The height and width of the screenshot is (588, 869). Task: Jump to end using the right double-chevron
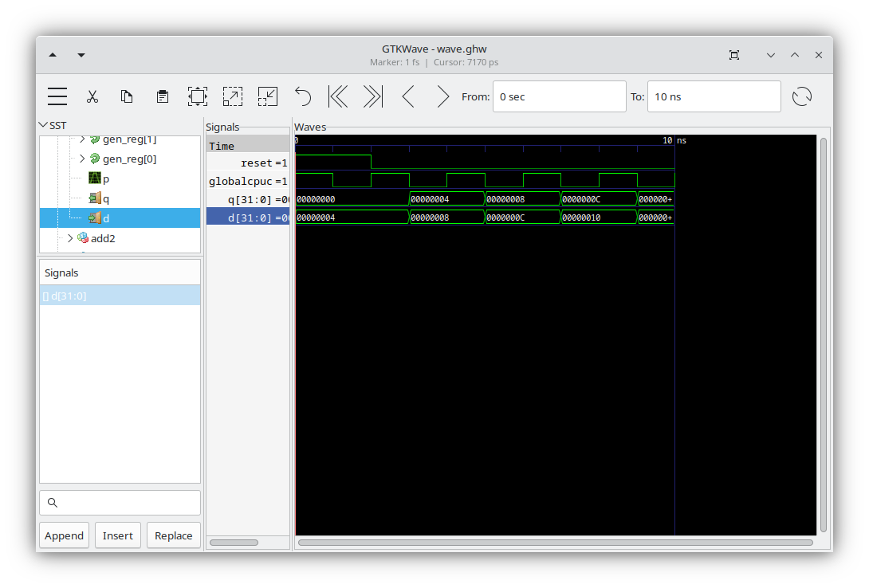372,96
